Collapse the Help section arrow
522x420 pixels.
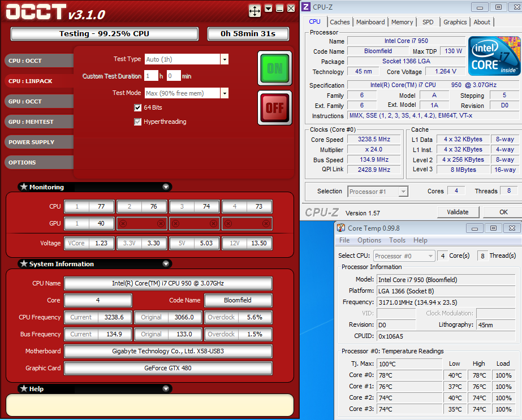[166, 389]
